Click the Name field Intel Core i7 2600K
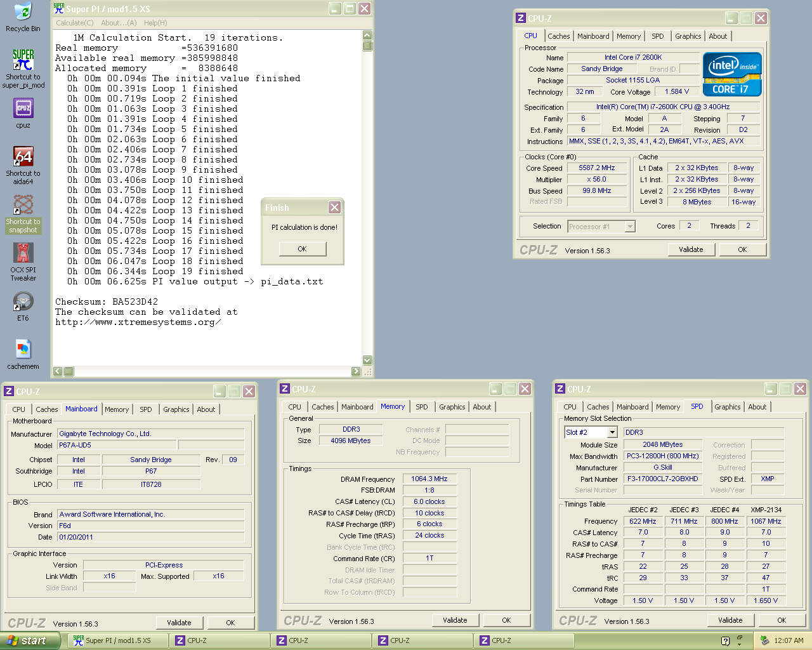812x650 pixels. pos(633,57)
